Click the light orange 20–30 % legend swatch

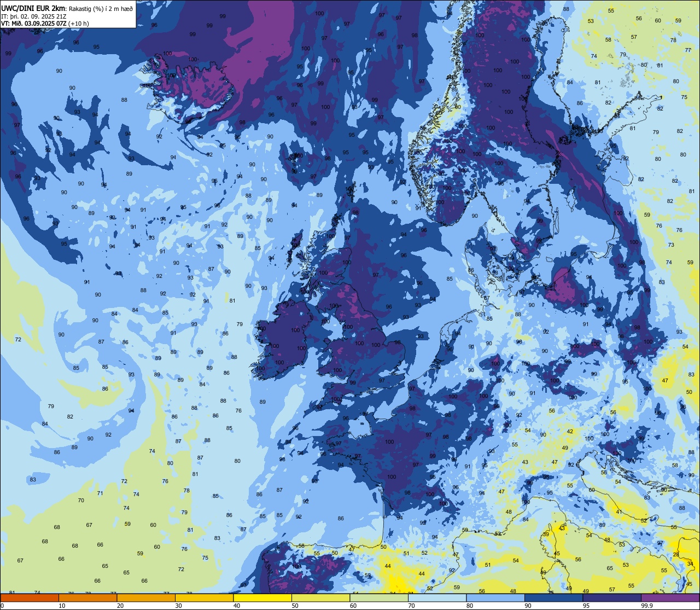[146, 597]
